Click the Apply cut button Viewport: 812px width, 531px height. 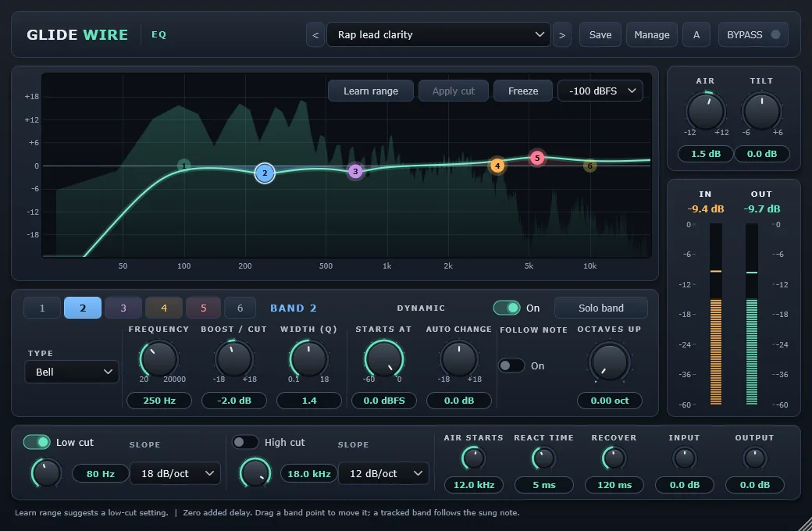(x=453, y=91)
